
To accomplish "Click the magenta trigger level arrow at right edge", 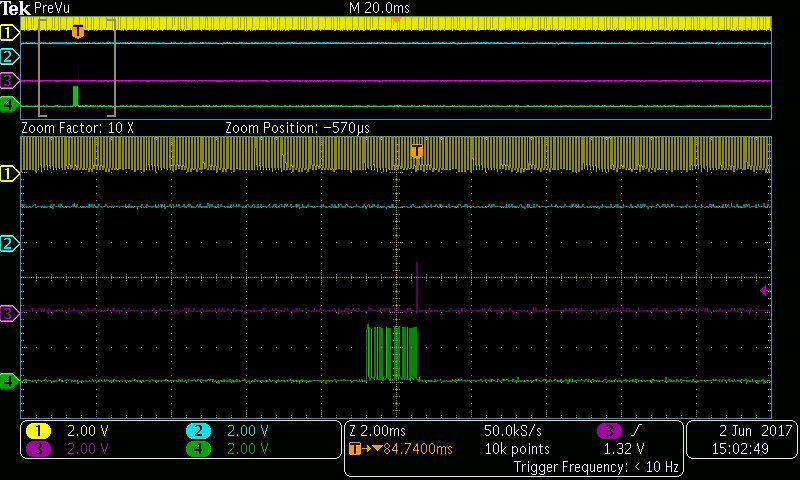I will click(764, 291).
